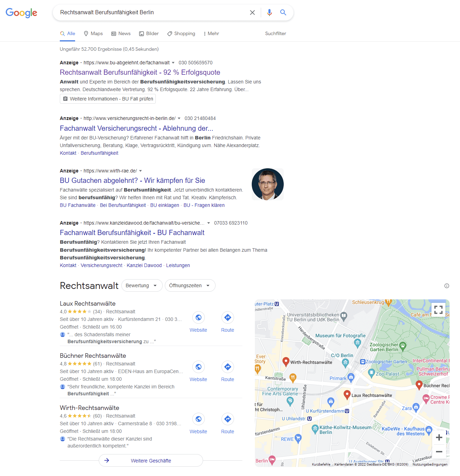Click the 'BU Fachanwälte' sitelink

(78, 205)
